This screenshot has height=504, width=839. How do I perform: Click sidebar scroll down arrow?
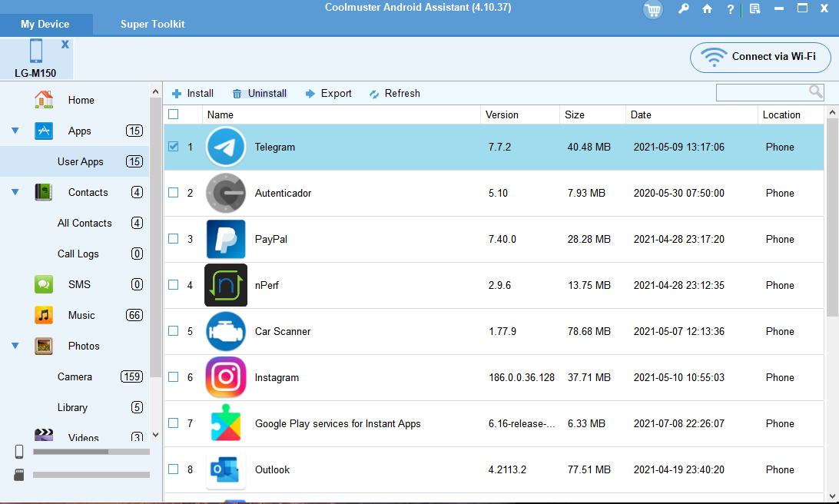pos(155,435)
